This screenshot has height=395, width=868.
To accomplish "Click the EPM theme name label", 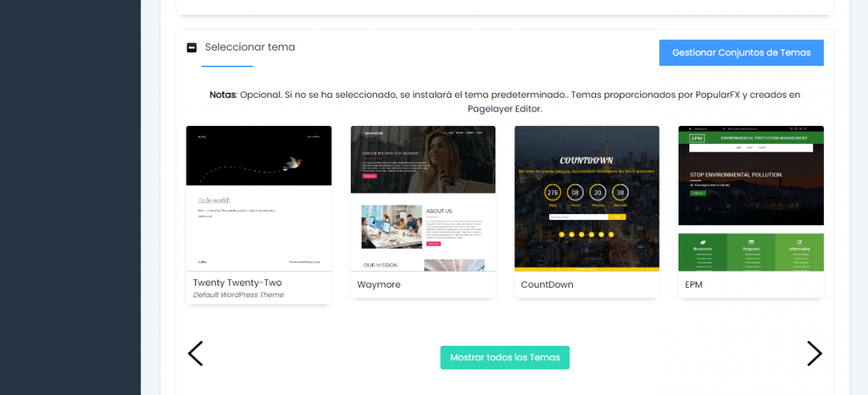I will 694,284.
